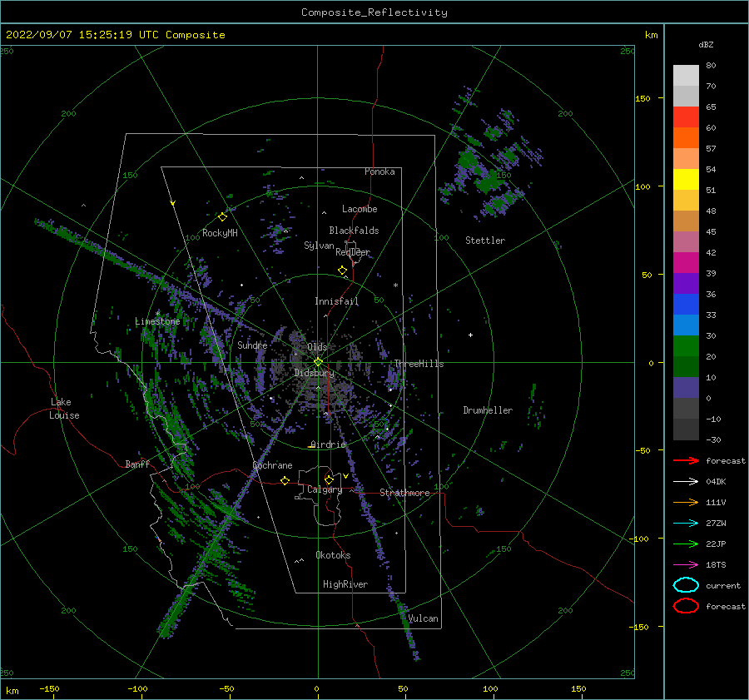
Task: Select the Strathmore label
Action: 404,493
